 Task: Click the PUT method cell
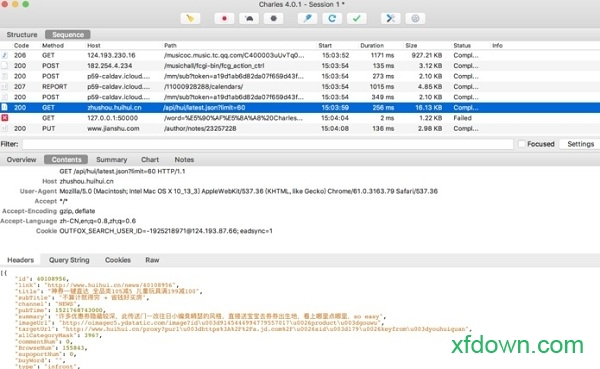point(48,129)
